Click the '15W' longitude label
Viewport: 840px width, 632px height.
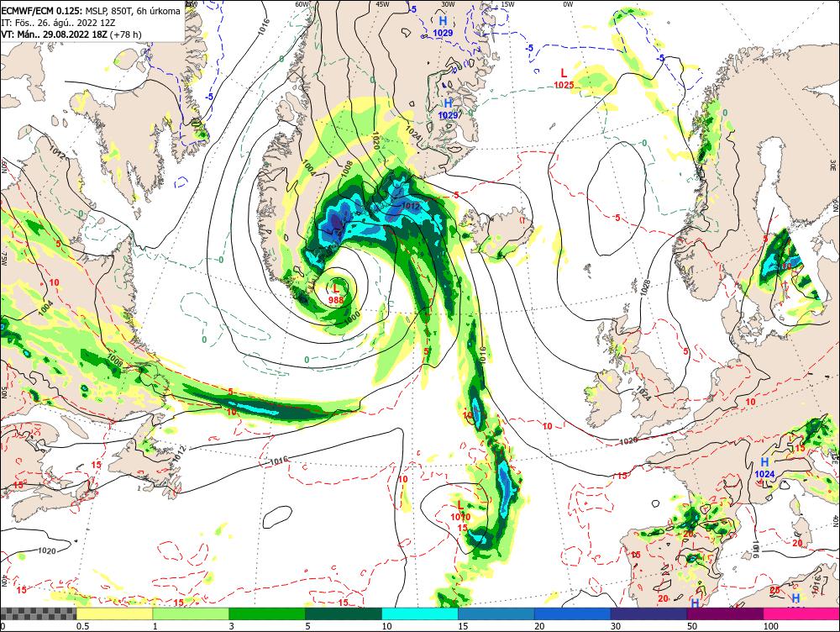[x=507, y=4]
